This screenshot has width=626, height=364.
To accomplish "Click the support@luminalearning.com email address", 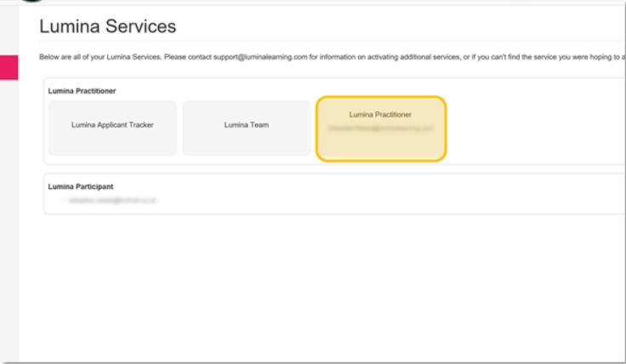I will click(260, 57).
